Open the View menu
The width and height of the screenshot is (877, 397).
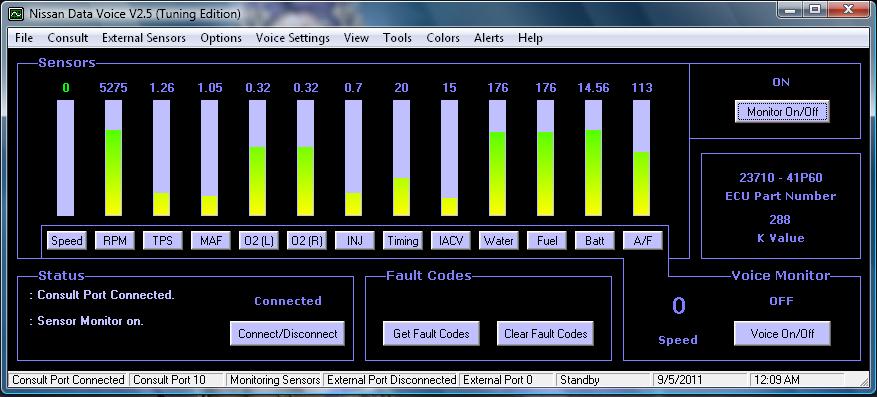tap(356, 38)
